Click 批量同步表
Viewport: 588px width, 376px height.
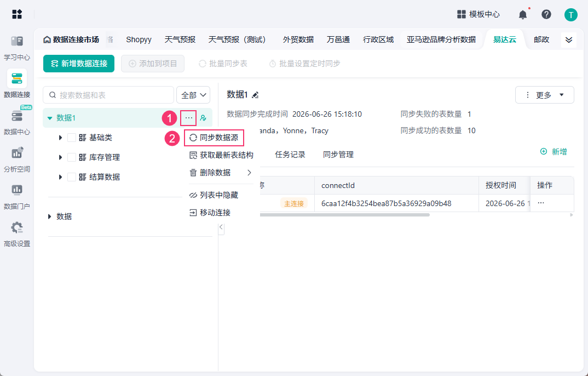point(223,64)
